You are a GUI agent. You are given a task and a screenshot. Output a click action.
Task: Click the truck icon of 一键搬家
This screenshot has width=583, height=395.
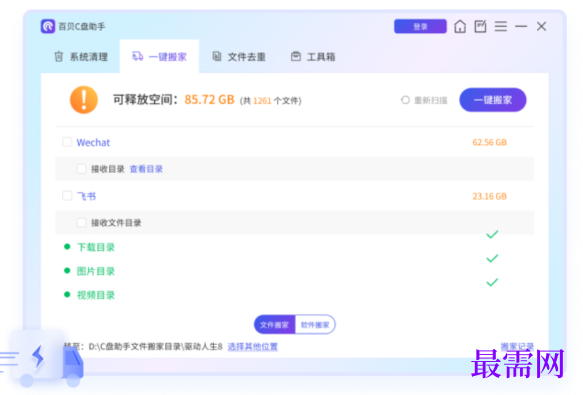click(x=138, y=56)
